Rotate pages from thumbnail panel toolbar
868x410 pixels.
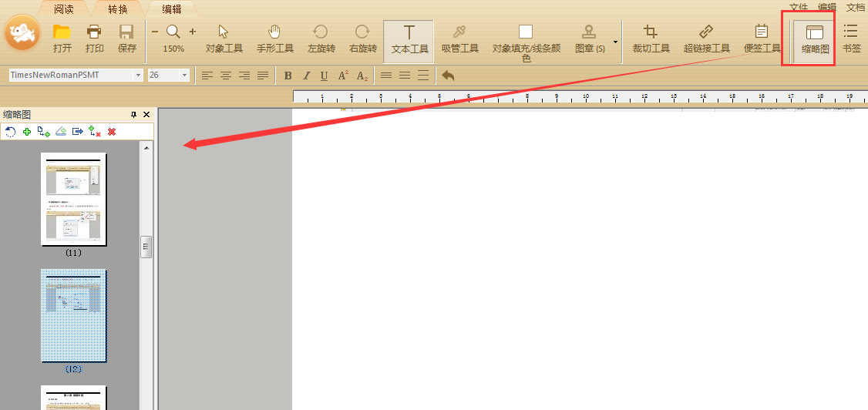(x=10, y=132)
